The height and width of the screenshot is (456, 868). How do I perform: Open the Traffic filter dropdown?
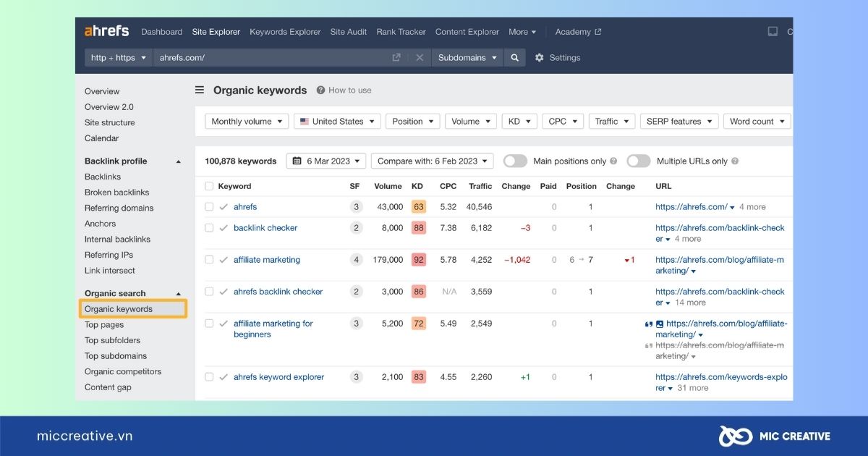[x=612, y=122]
